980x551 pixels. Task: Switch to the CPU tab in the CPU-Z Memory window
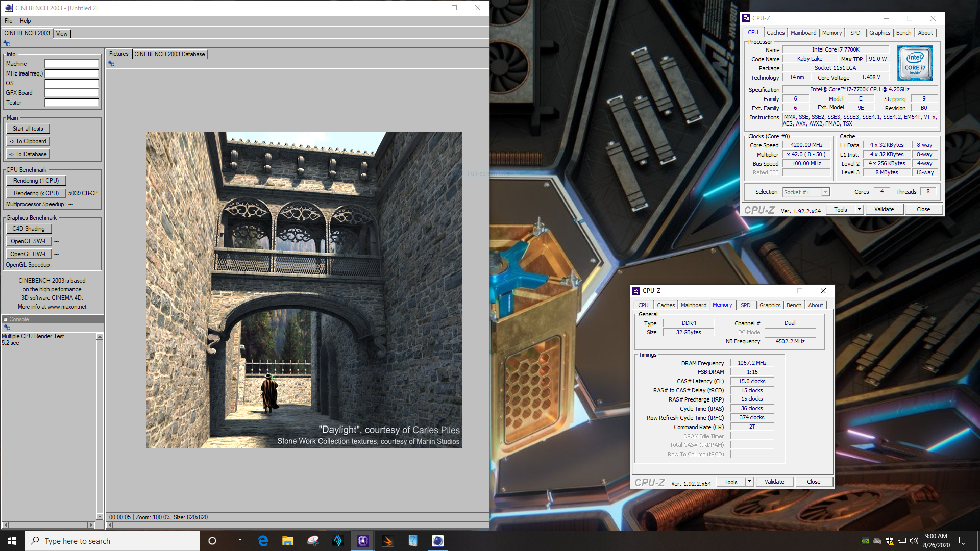coord(643,305)
